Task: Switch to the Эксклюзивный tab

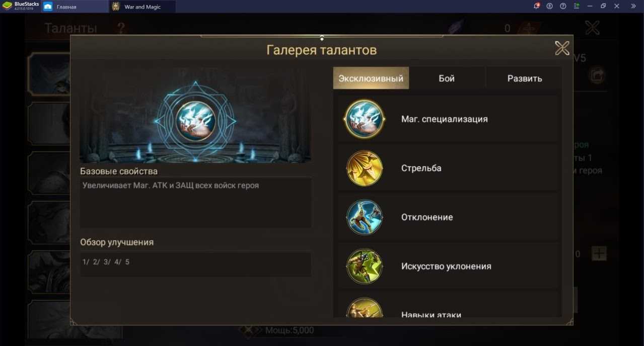Action: [x=371, y=78]
